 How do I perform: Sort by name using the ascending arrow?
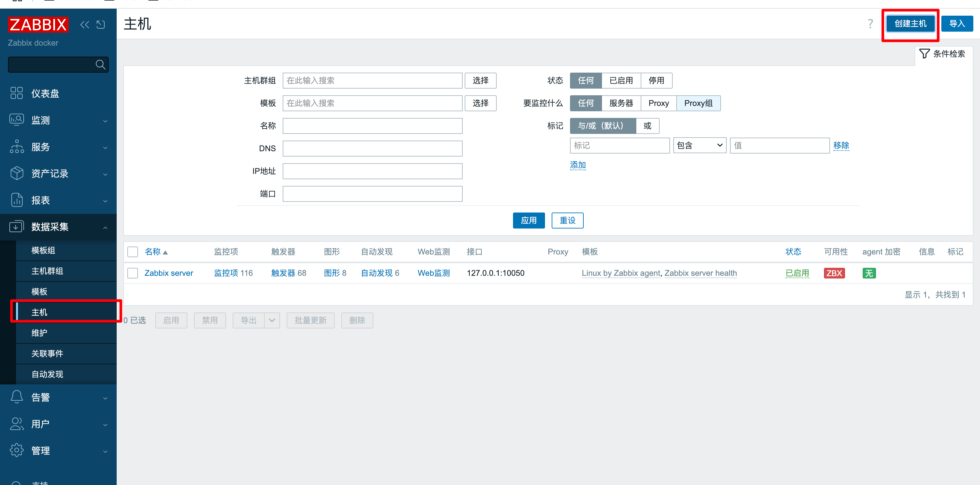pos(165,252)
